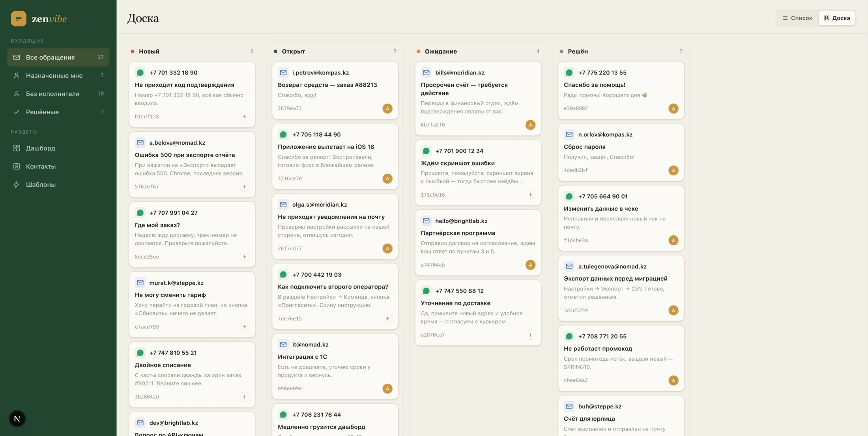
Task: Click WhatsApp icon beside +7 775 220 13 55
Action: coord(569,73)
